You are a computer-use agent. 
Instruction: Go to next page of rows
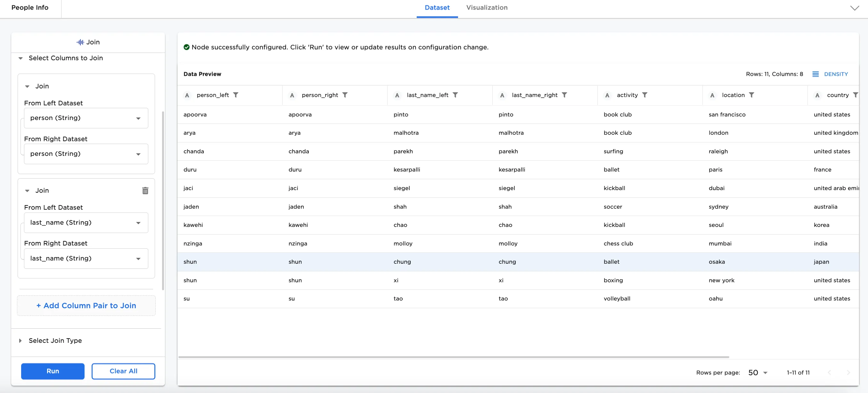coord(848,373)
